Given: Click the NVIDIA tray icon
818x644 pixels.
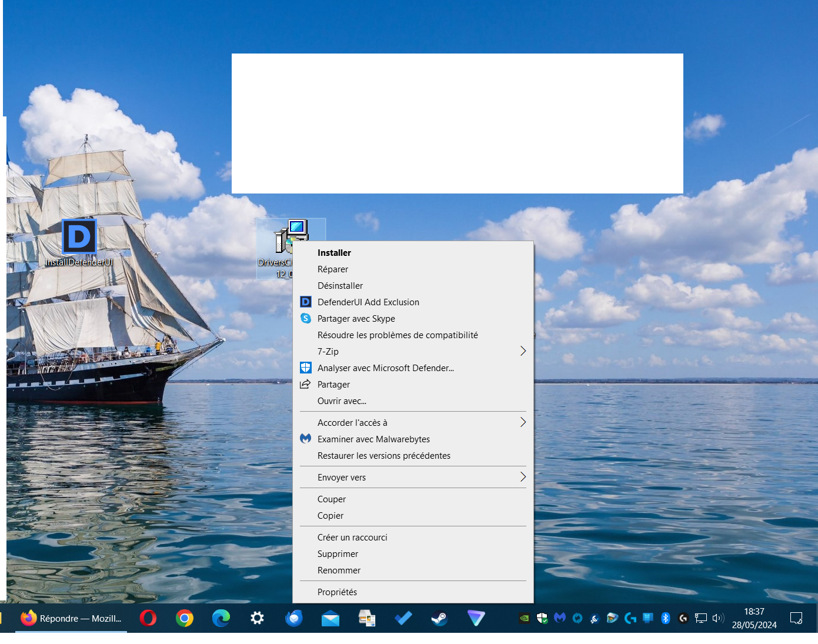Looking at the screenshot, I should [x=524, y=618].
